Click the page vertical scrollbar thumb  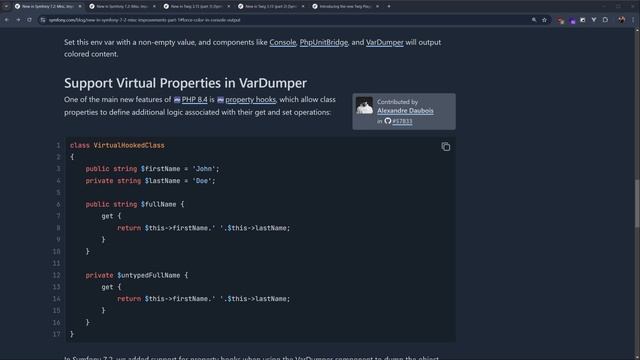(637, 204)
